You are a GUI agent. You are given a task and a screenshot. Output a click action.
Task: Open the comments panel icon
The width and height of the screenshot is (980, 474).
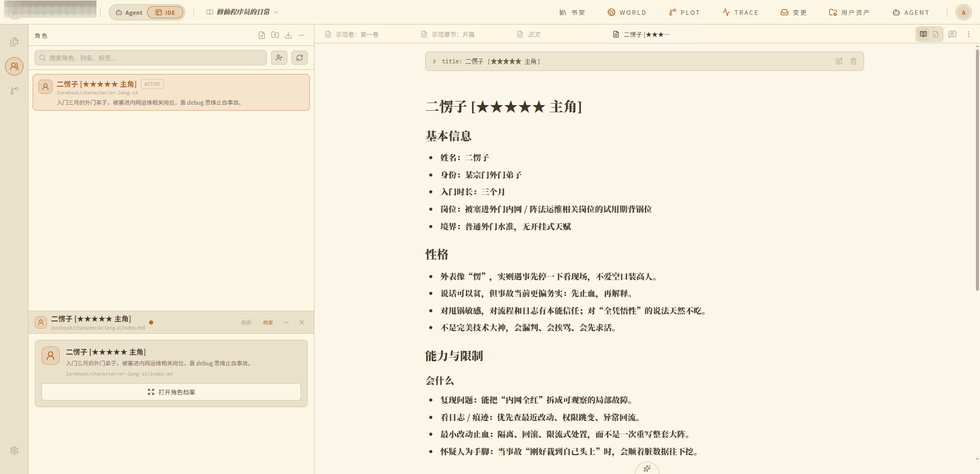click(x=952, y=34)
